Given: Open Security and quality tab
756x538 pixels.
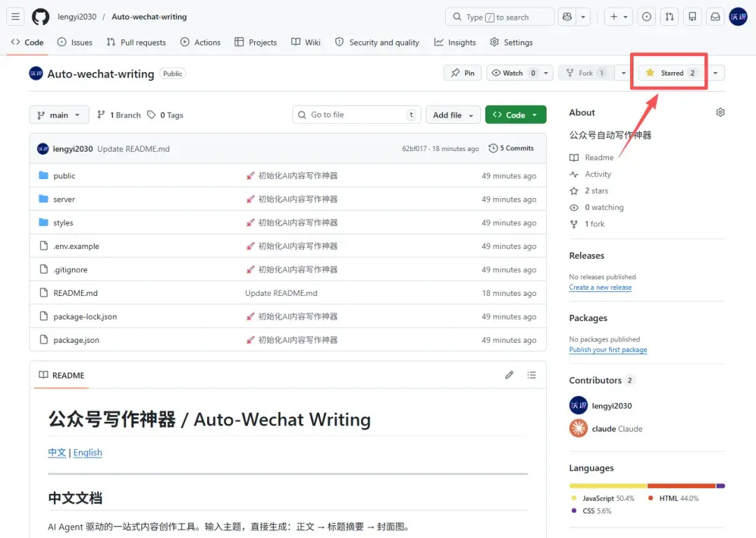Looking at the screenshot, I should (377, 43).
